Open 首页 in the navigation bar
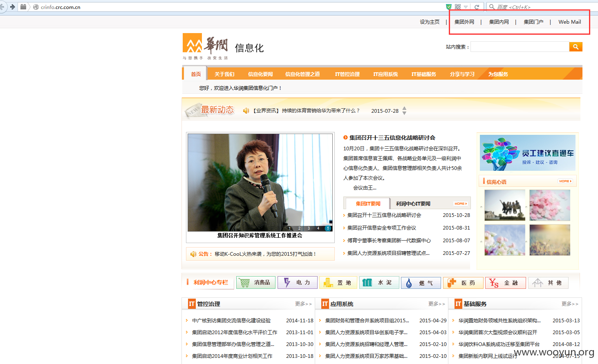 coord(196,74)
